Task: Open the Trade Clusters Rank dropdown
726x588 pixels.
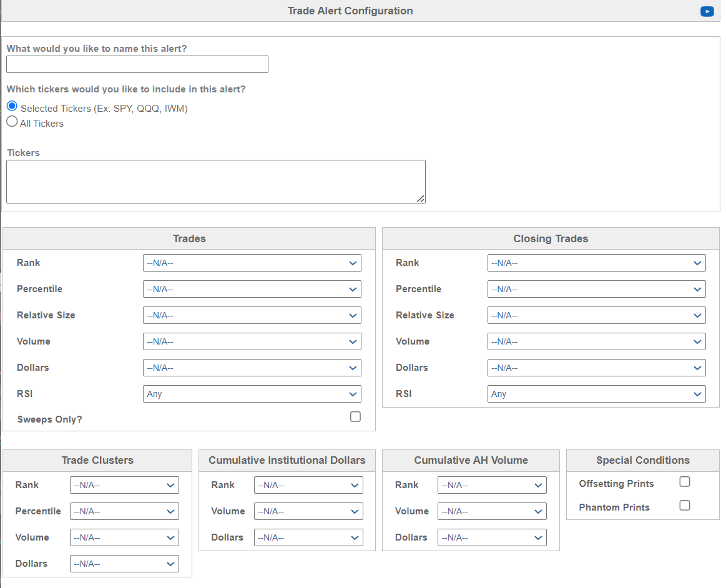Action: tap(124, 485)
